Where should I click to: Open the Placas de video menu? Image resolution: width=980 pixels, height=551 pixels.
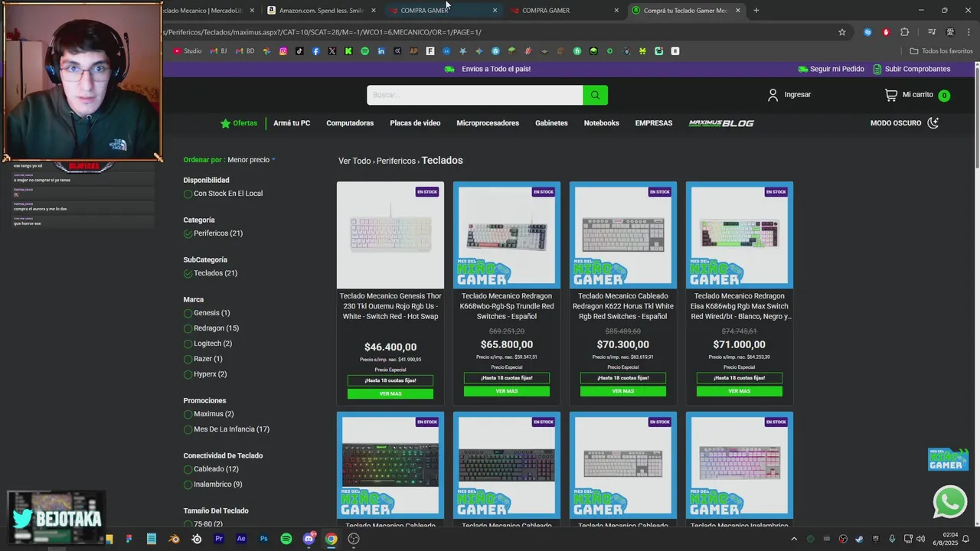tap(415, 123)
